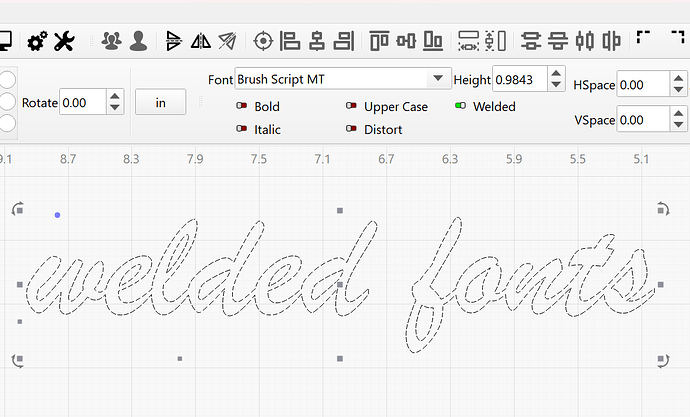Click the top-right rotation handle on canvas
Screen dimensions: 690x417
click(662, 208)
